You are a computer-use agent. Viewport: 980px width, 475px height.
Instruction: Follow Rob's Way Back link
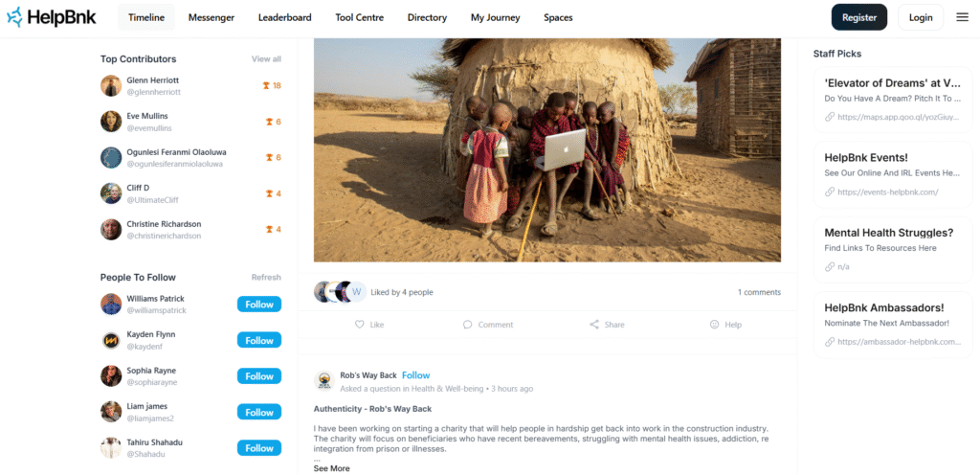pos(415,375)
